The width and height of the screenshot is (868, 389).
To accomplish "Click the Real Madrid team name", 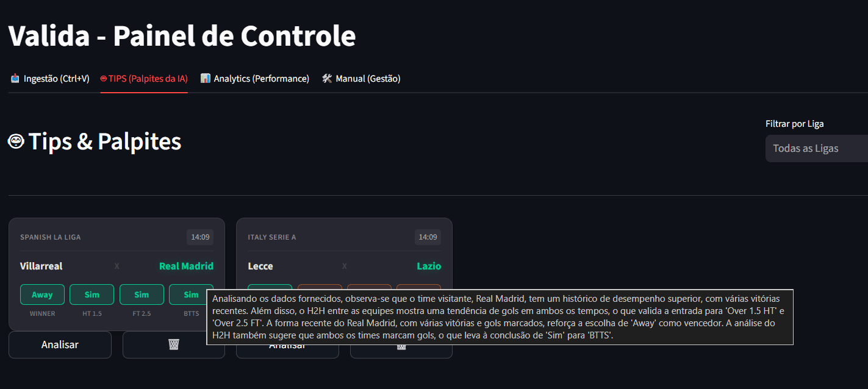I will coord(186,266).
